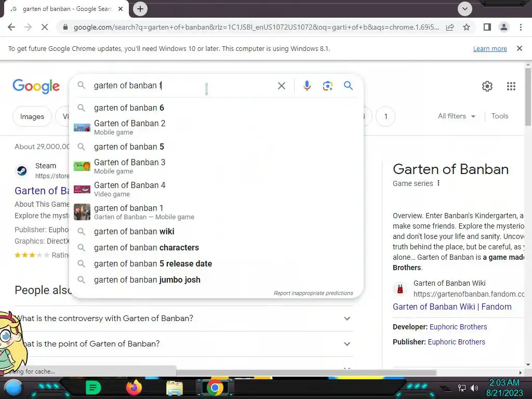Choose the jumbo josh suggestion
532x399 pixels.
[x=216, y=280]
